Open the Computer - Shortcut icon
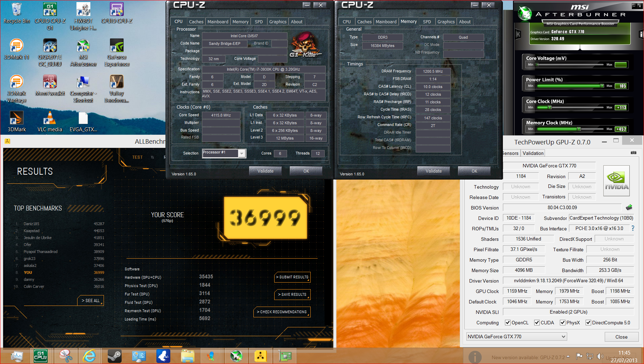Viewport: 644px width, 364px height. click(83, 88)
